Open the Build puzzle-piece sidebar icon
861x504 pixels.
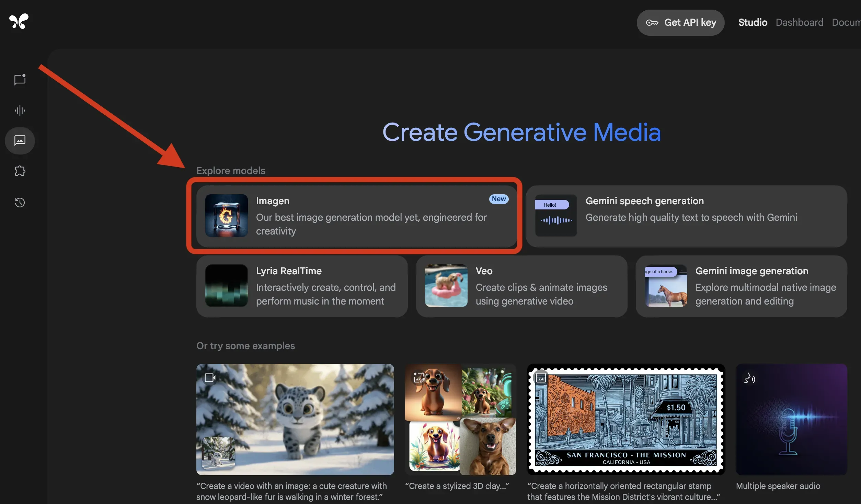coord(20,171)
